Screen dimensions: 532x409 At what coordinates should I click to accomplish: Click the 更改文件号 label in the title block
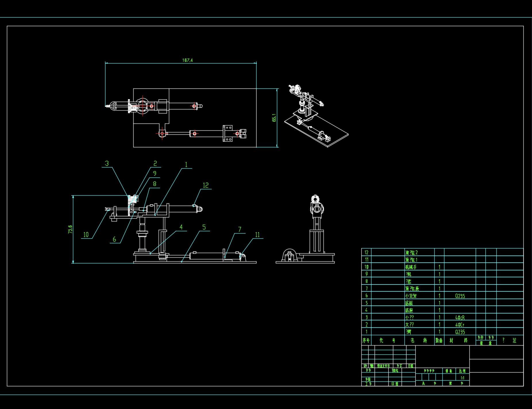pyautogui.click(x=383, y=366)
